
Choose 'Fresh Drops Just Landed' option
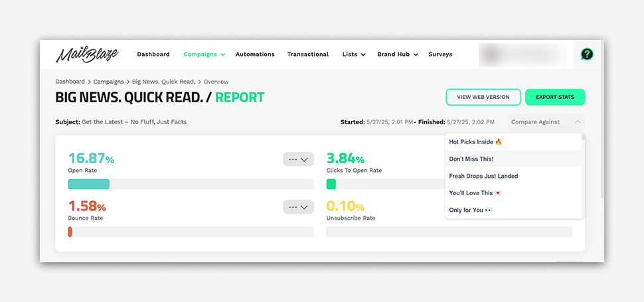click(513, 176)
